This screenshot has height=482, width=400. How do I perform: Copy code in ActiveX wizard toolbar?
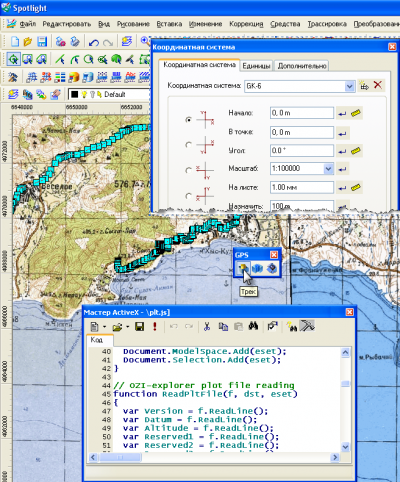(x=223, y=326)
